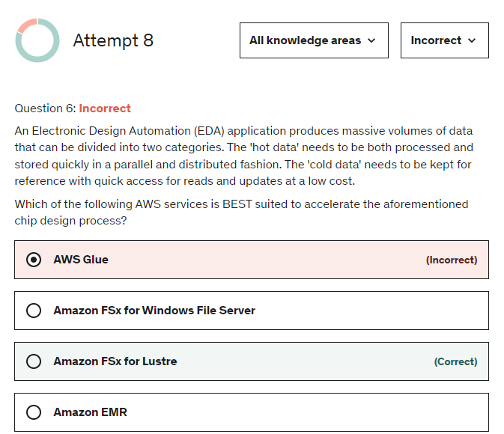Select the Amazon FSx for Windows File Server radio button
504x434 pixels.
(x=34, y=311)
